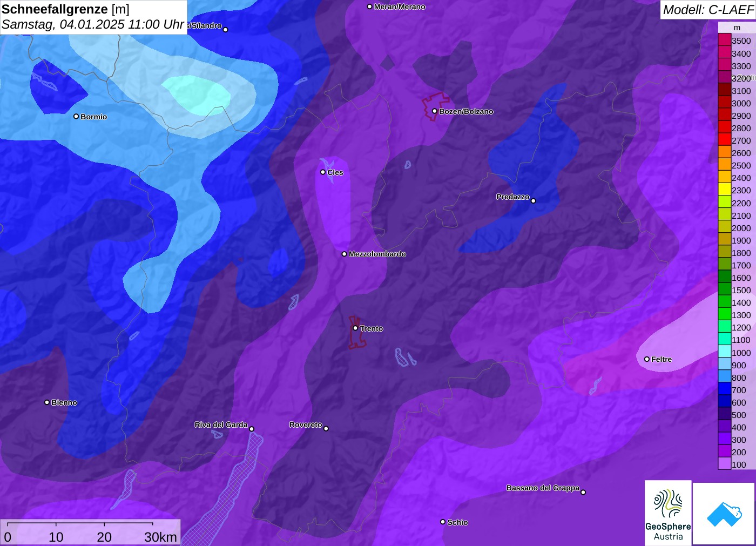This screenshot has height=546, width=756.
Task: Click the '30km' scale bar label
Action: (160, 537)
